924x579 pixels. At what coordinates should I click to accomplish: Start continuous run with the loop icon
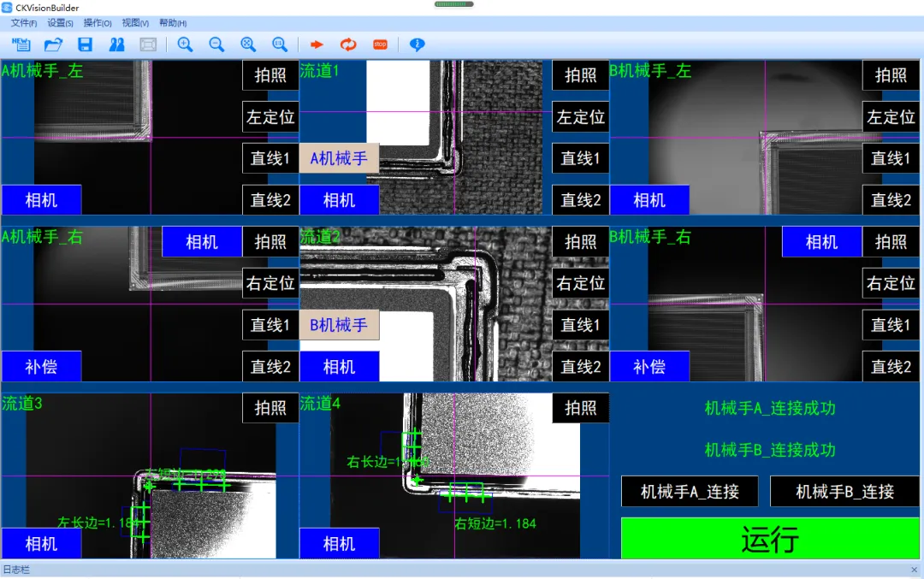348,44
